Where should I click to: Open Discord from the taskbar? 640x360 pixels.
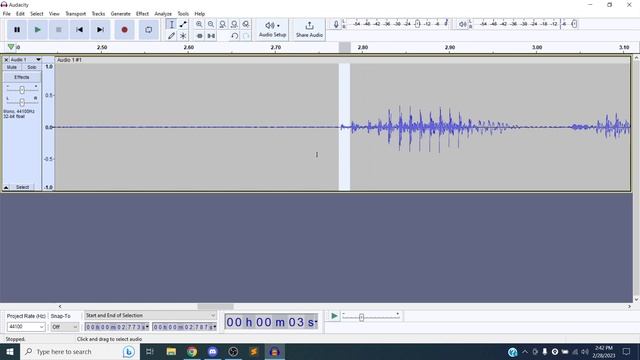(212, 351)
